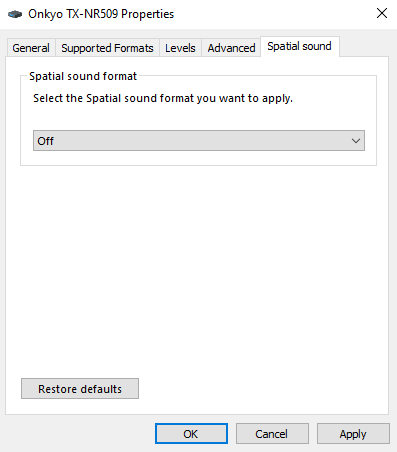Confirm settings with the OK button
397x452 pixels.
coord(191,434)
